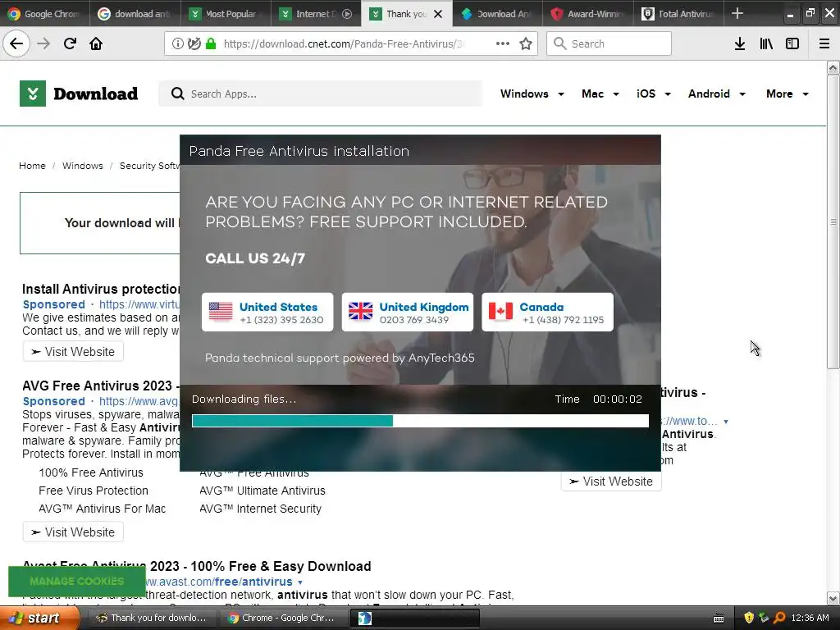Image resolution: width=840 pixels, height=630 pixels.
Task: Click the browser Search box
Action: point(609,43)
